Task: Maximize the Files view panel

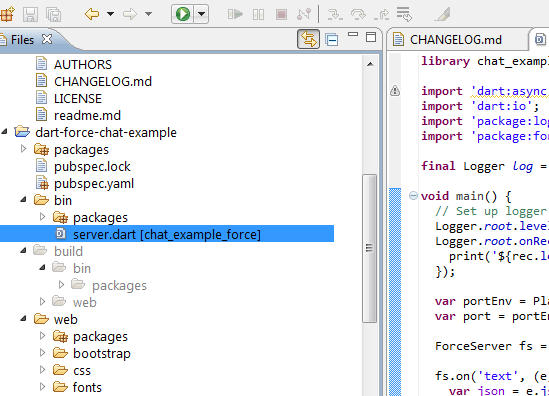Action: pos(371,37)
